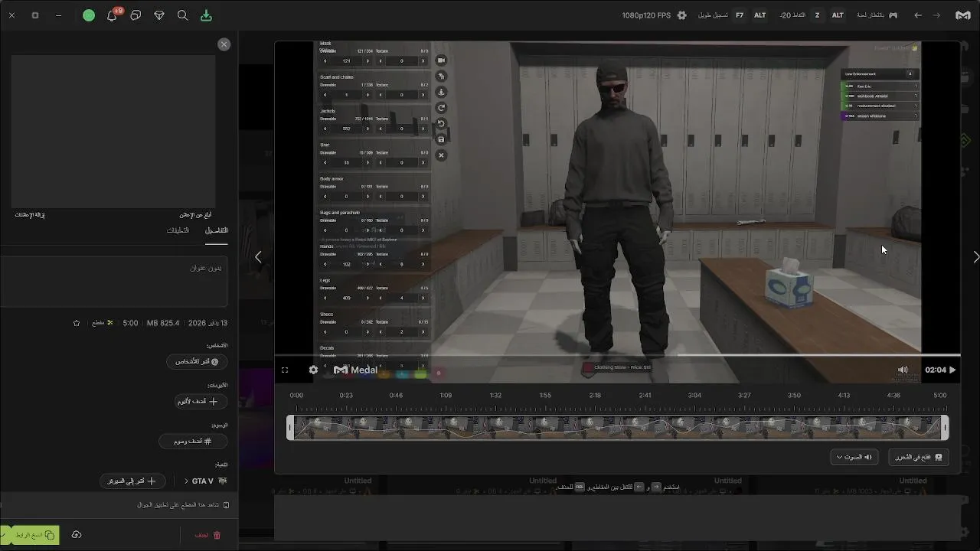The image size is (980, 551).
Task: Mute the player volume speaker
Action: click(903, 370)
